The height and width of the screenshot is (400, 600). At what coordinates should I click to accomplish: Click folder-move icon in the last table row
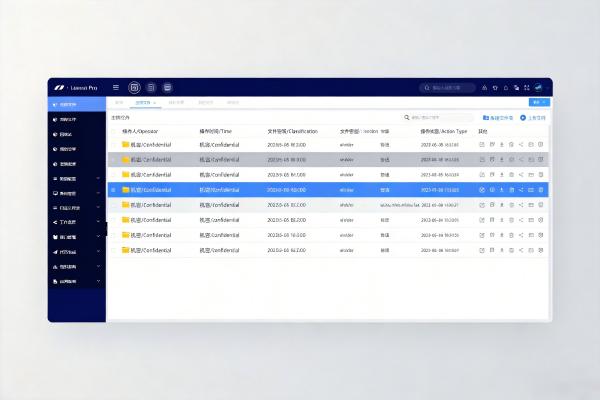531,250
